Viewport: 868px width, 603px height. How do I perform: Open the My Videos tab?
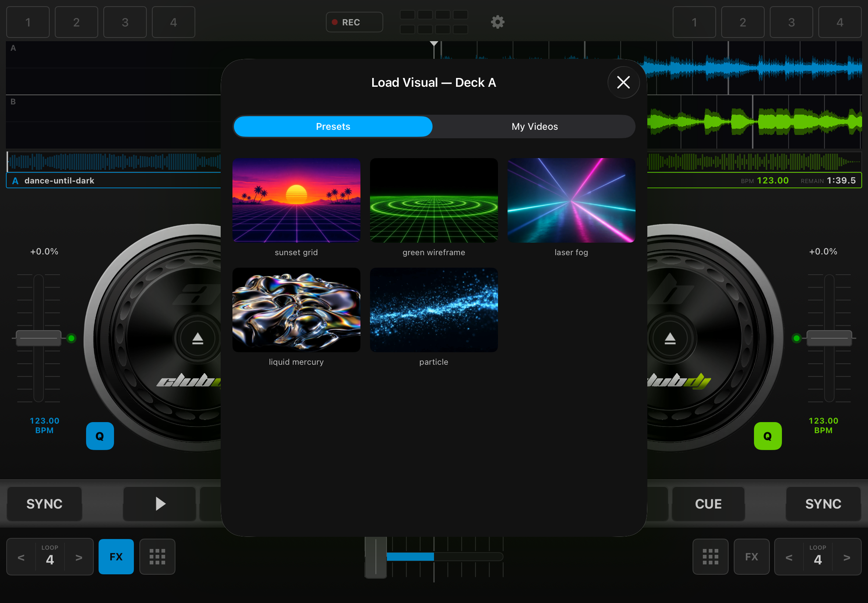pyautogui.click(x=534, y=126)
